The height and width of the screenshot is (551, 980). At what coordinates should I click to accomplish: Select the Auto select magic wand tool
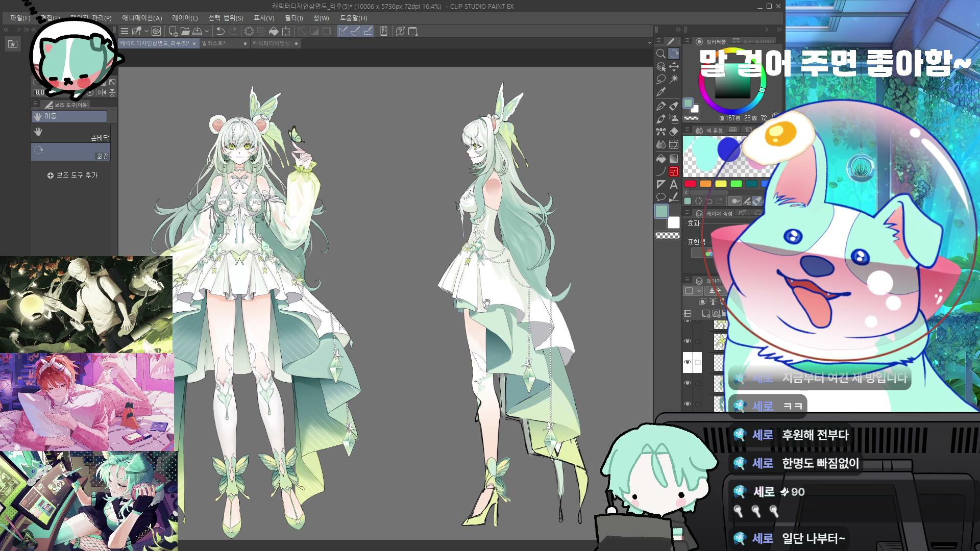tap(674, 79)
